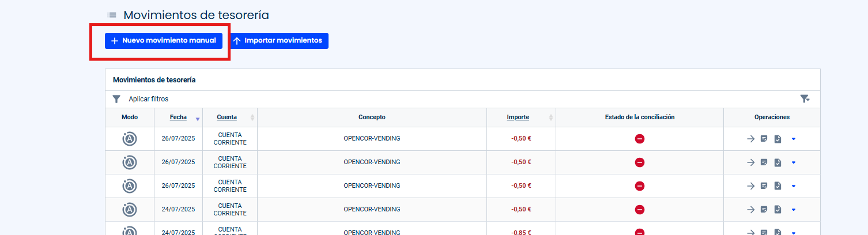Click date 24/07/2025 in -0,50 € row
This screenshot has width=868, height=235.
click(178, 210)
